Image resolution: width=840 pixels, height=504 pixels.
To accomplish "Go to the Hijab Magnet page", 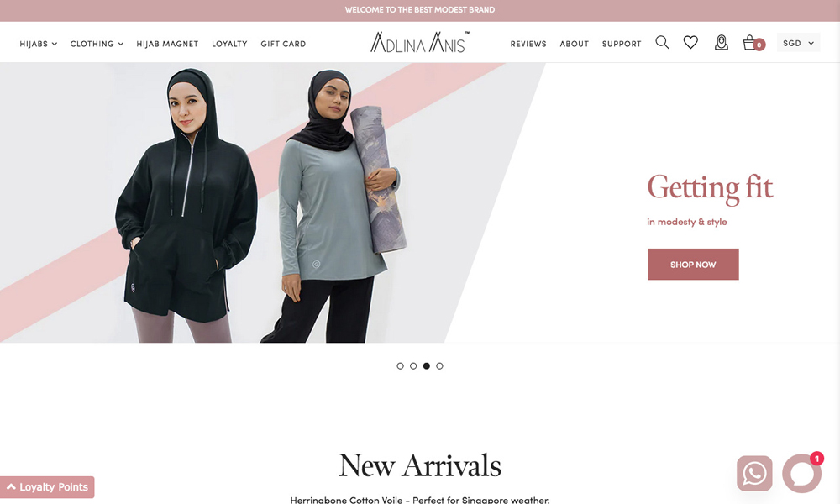I will 167,44.
